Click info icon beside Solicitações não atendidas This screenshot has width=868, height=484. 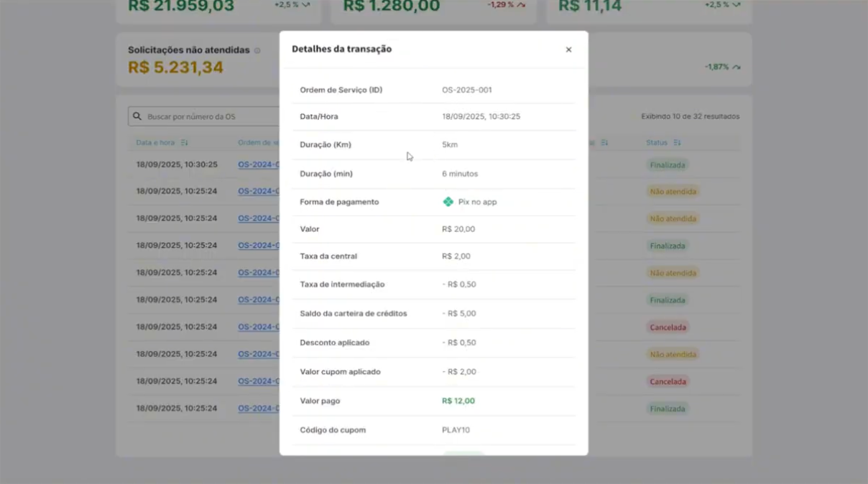pyautogui.click(x=257, y=50)
